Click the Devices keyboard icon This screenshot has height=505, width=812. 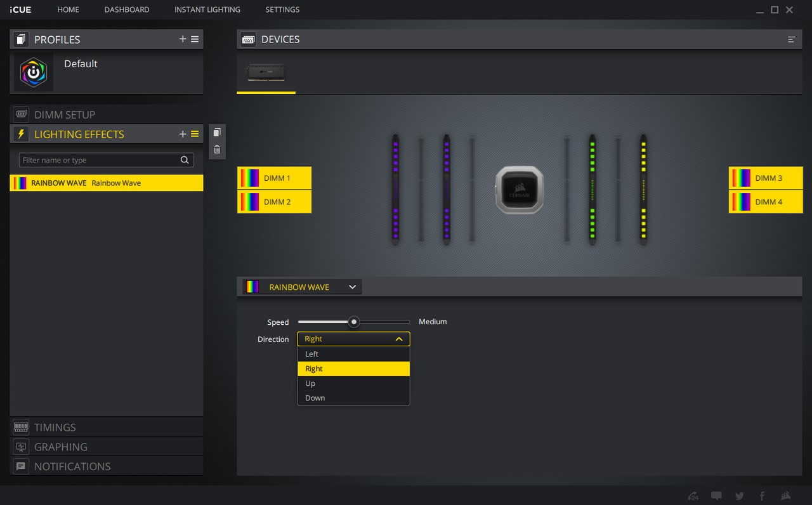pyautogui.click(x=248, y=39)
